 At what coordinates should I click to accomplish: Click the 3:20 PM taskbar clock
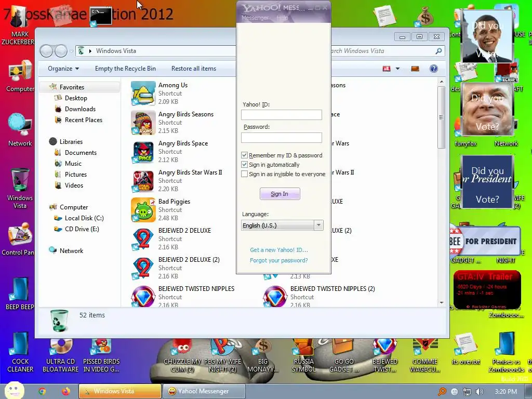point(506,392)
